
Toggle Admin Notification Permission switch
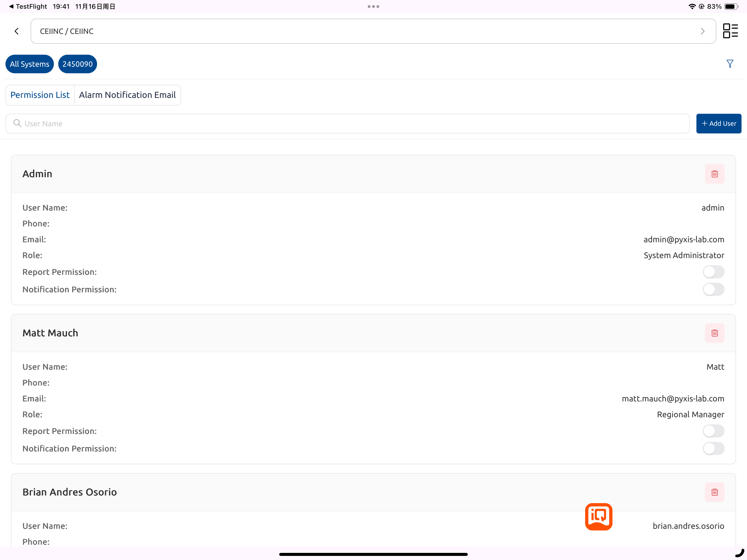(713, 290)
